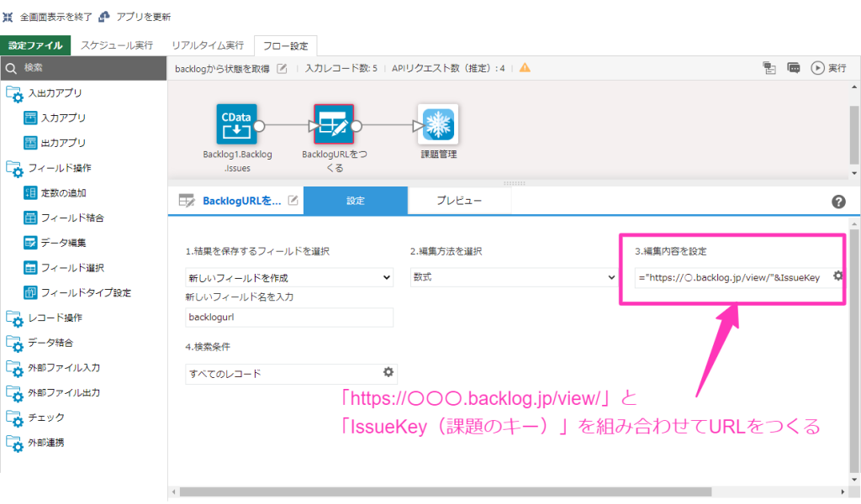Viewport: 861px width, 504px height.
Task: Click the flow canvas vertical scrollbar
Action: [854, 135]
